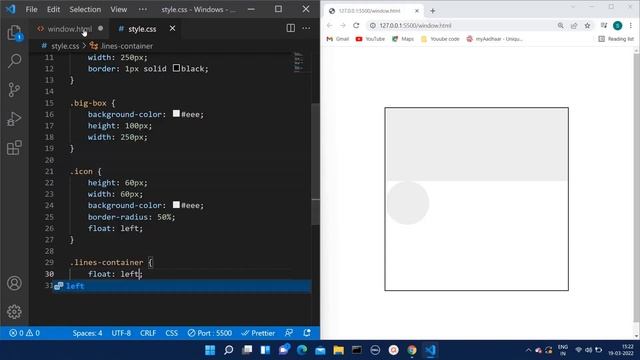Open Chrome media control icon
The width and height of the screenshot is (640, 360).
point(604,25)
